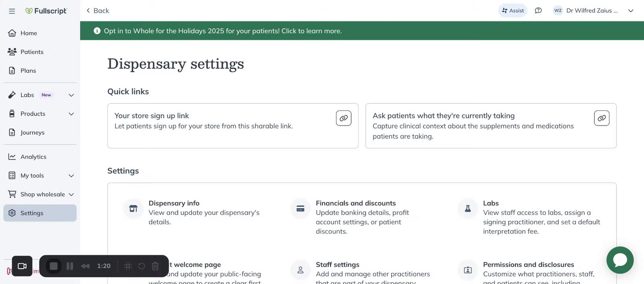Image resolution: width=644 pixels, height=284 pixels.
Task: Open the Whole for the Holidays banner
Action: coord(223,31)
